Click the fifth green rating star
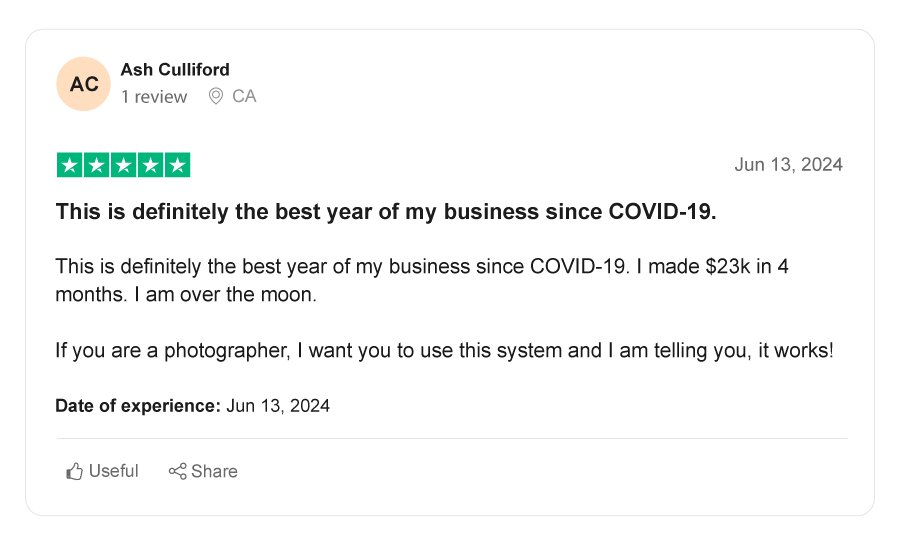 177,165
